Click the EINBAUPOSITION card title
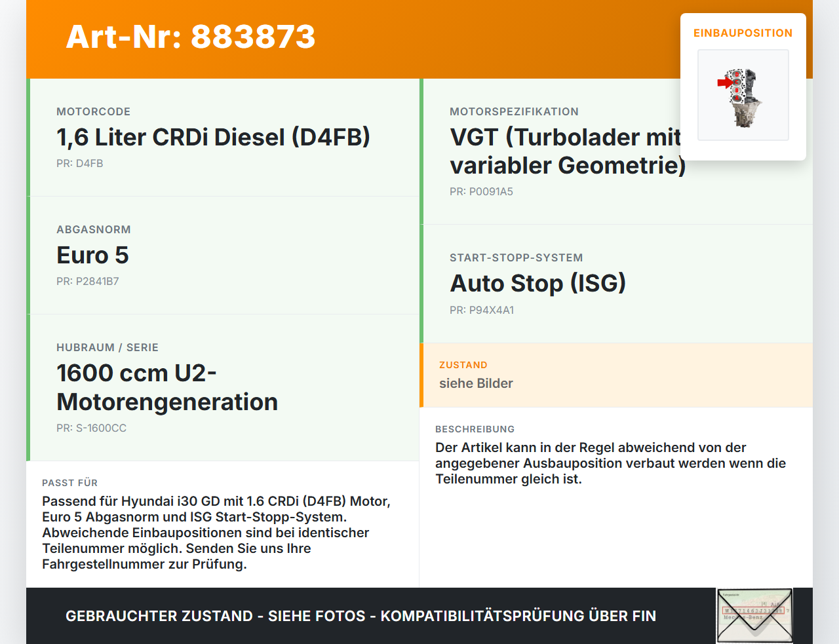This screenshot has width=839, height=644. (x=743, y=33)
